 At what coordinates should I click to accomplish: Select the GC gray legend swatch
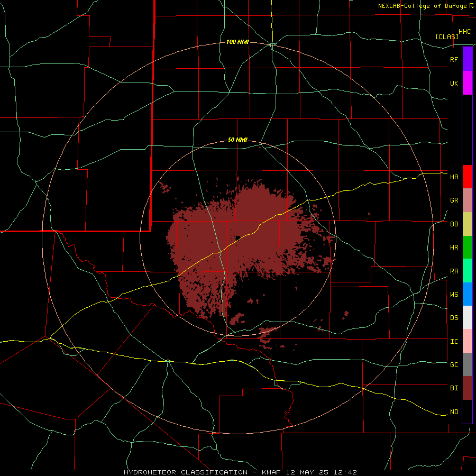tap(467, 364)
